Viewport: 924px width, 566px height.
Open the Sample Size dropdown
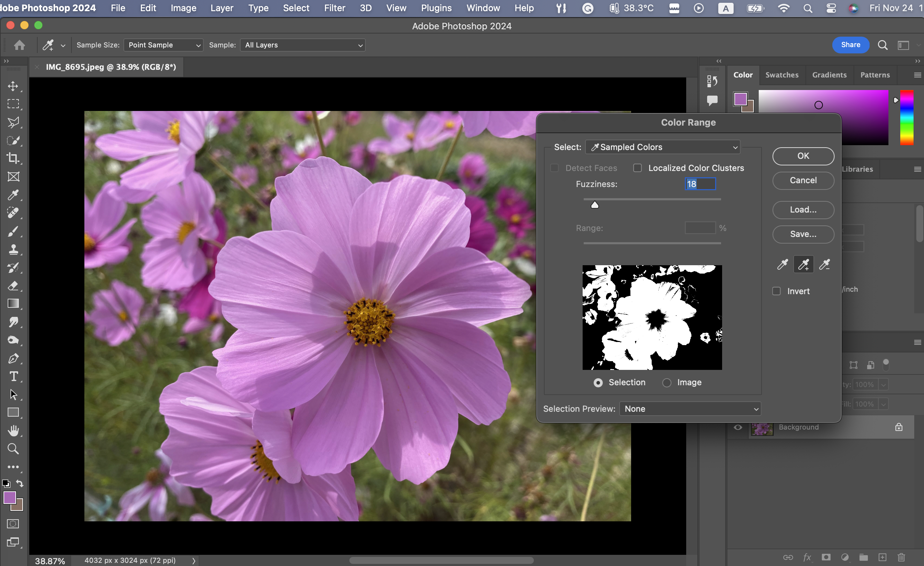click(164, 45)
